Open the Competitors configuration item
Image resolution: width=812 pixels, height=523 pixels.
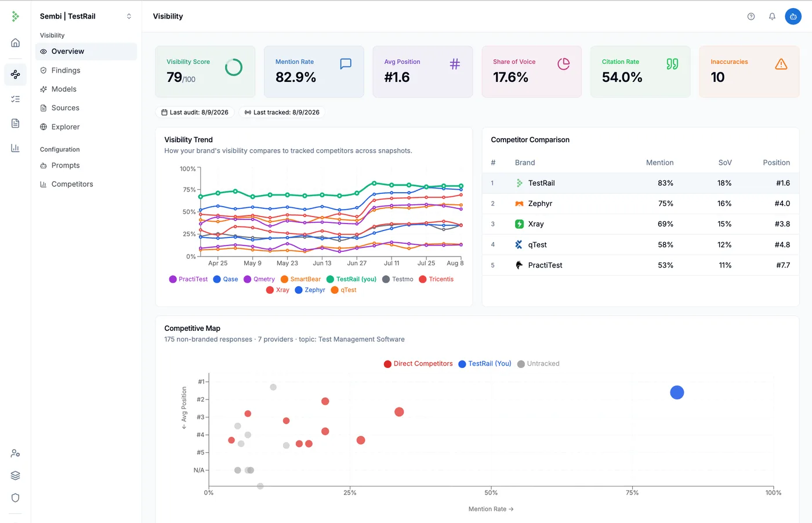86,184
